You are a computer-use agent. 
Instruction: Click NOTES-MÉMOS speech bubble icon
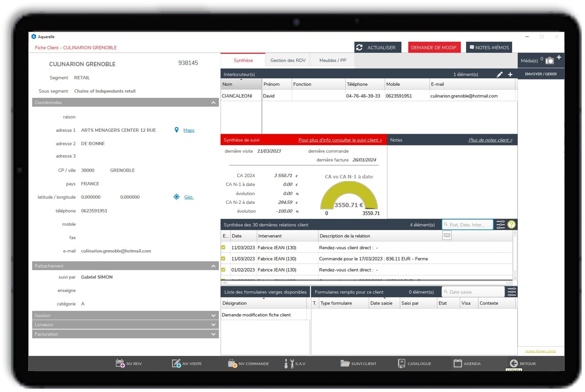[x=472, y=47]
